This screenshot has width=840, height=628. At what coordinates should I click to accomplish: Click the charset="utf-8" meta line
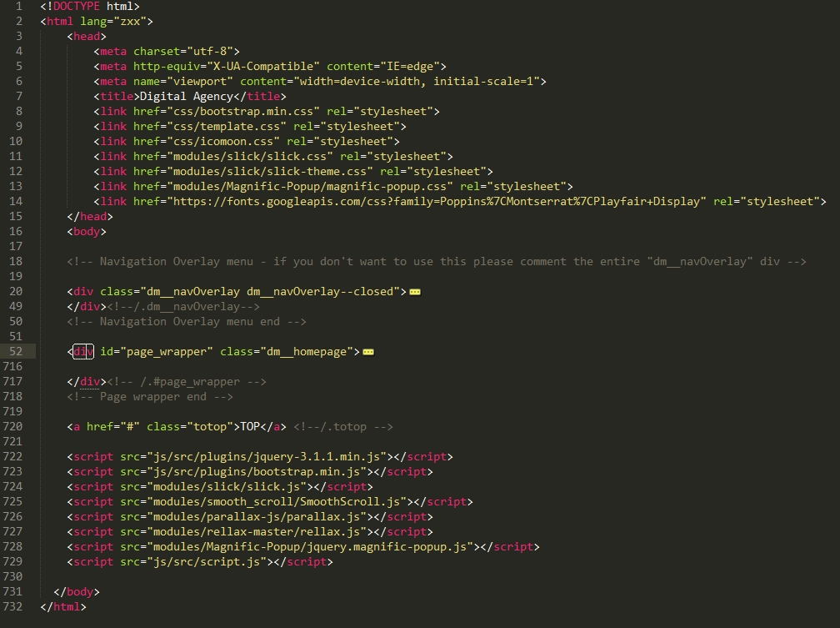coord(167,52)
